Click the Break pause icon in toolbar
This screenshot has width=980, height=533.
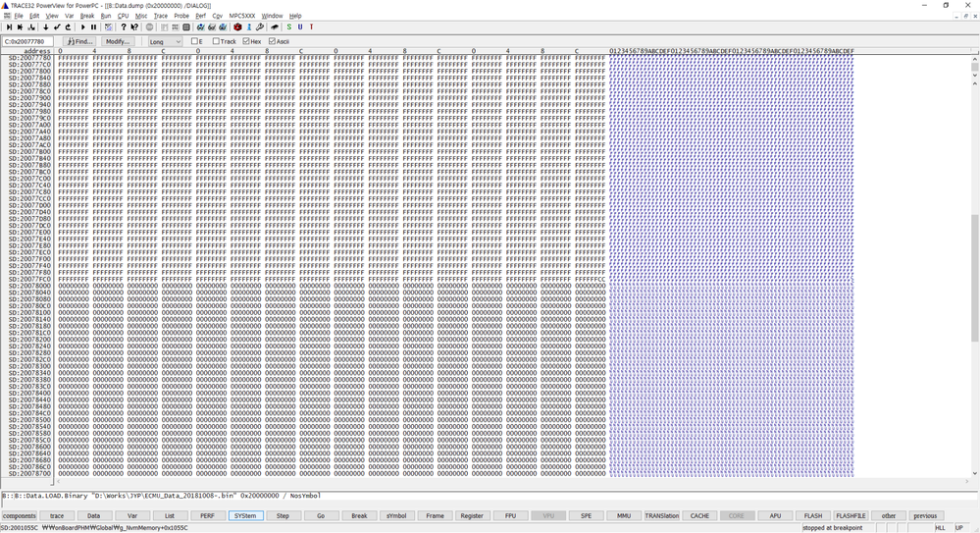point(94,27)
